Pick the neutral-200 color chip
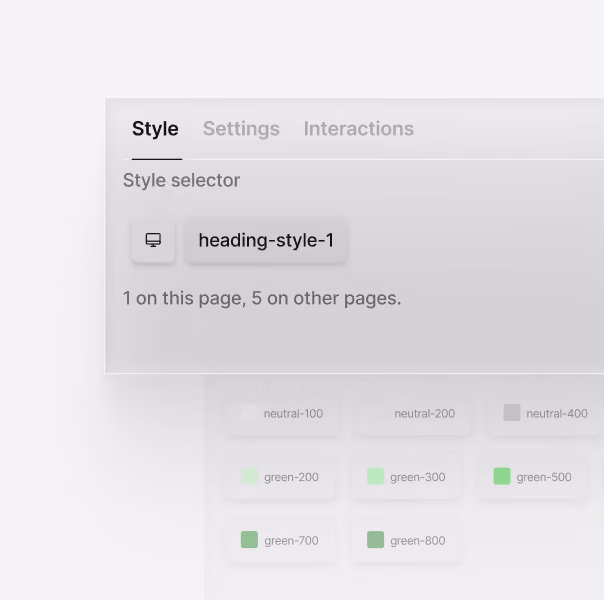The image size is (604, 600). click(x=412, y=414)
